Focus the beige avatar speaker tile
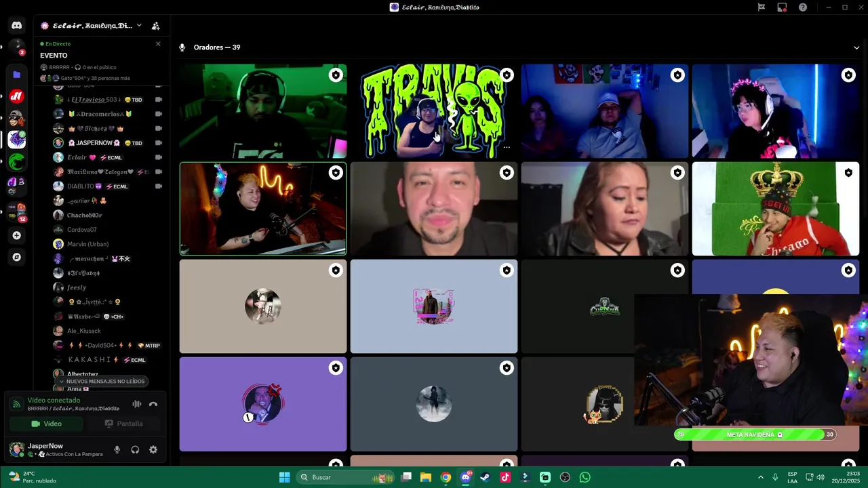This screenshot has width=868, height=488. 263,306
